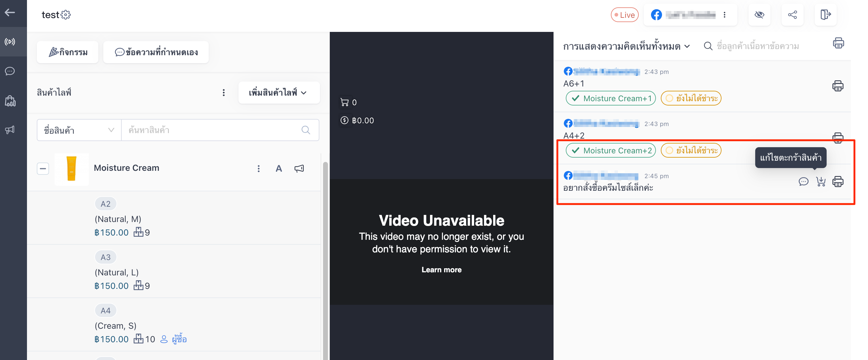Click the cart count icon on video panel
868x360 pixels.
click(345, 102)
